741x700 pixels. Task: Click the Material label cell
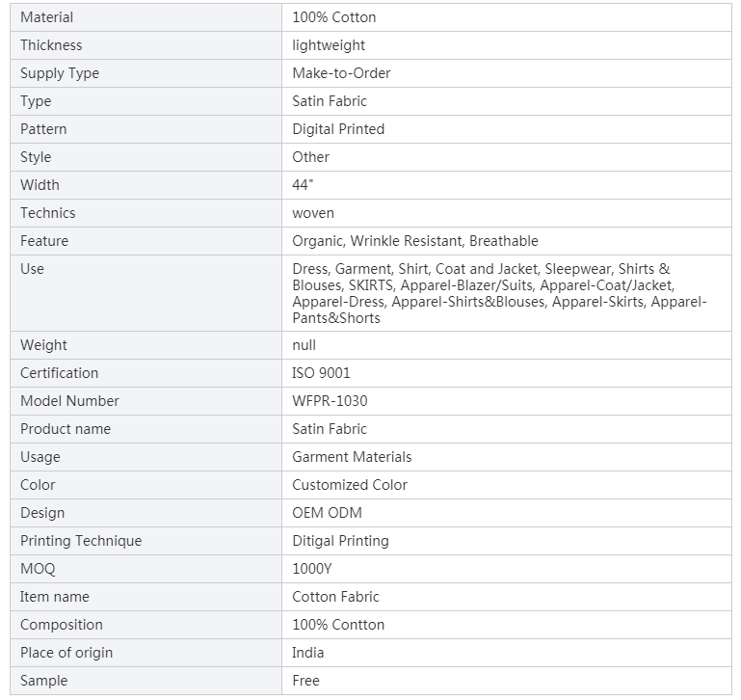(x=46, y=17)
